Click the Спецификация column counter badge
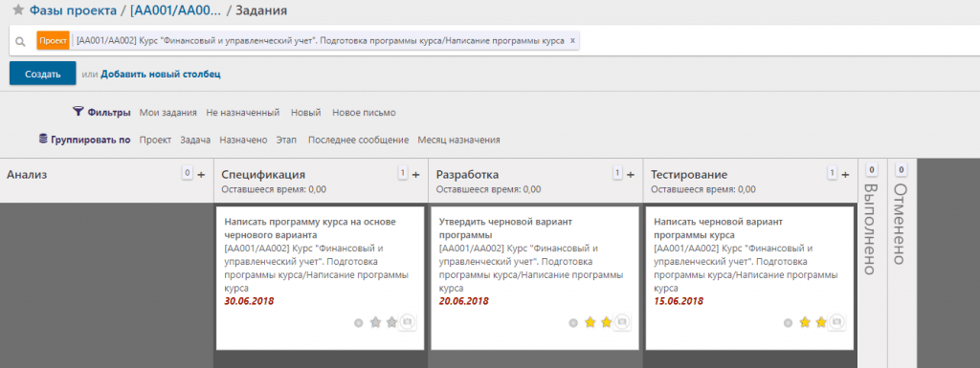The height and width of the screenshot is (368, 980). [403, 173]
